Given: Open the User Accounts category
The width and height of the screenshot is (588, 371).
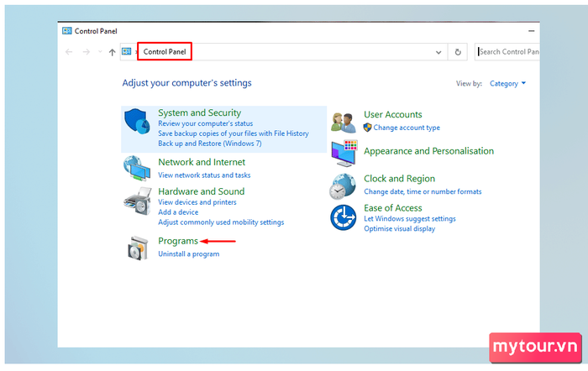Looking at the screenshot, I should (x=393, y=115).
